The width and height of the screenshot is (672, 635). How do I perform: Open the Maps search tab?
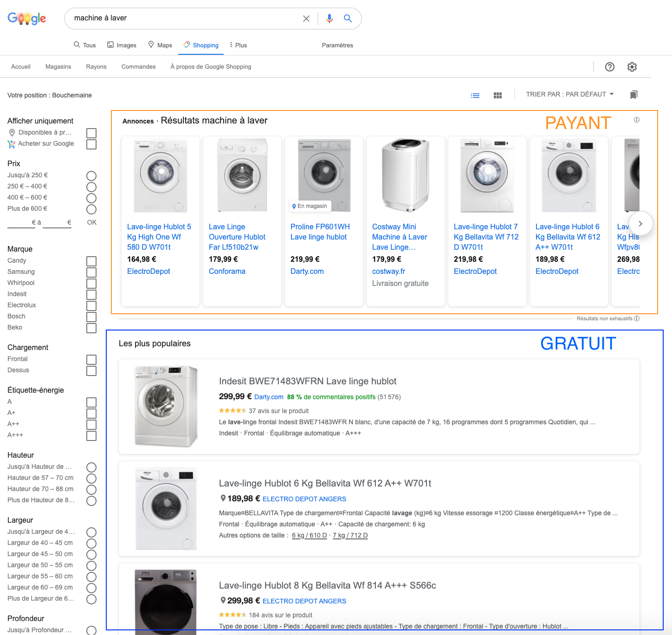(160, 45)
